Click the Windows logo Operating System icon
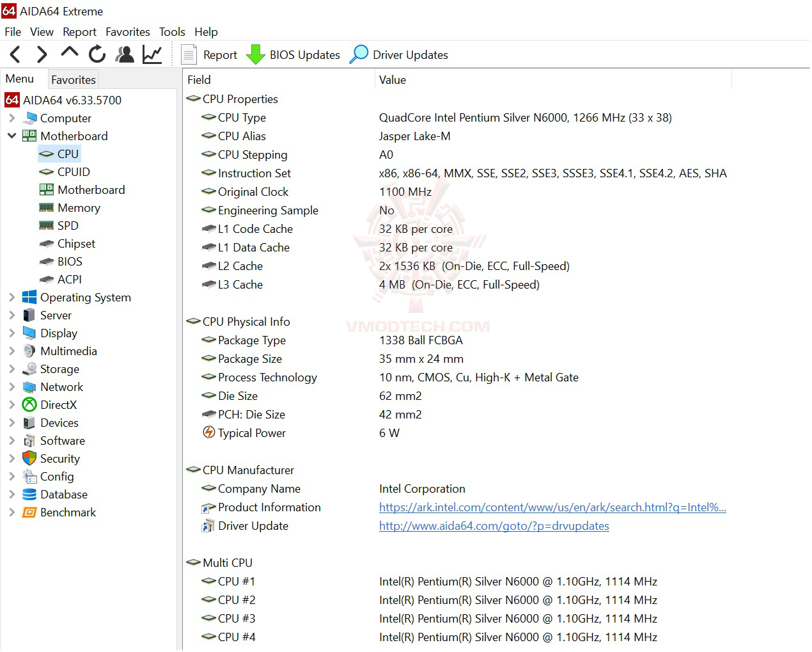The height and width of the screenshot is (652, 812). click(x=29, y=298)
